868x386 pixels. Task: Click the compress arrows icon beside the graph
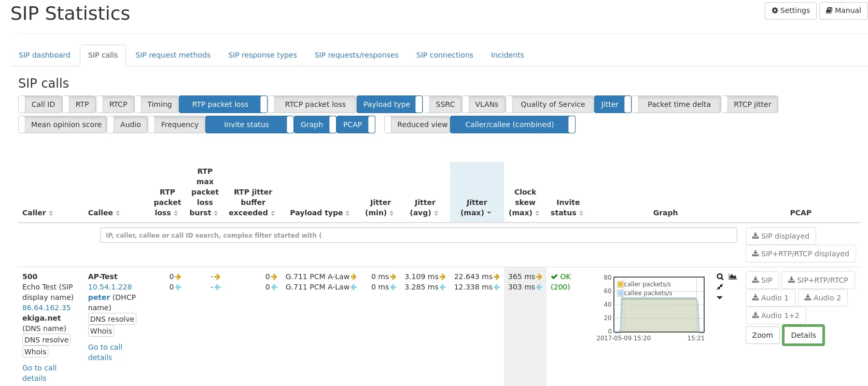720,287
